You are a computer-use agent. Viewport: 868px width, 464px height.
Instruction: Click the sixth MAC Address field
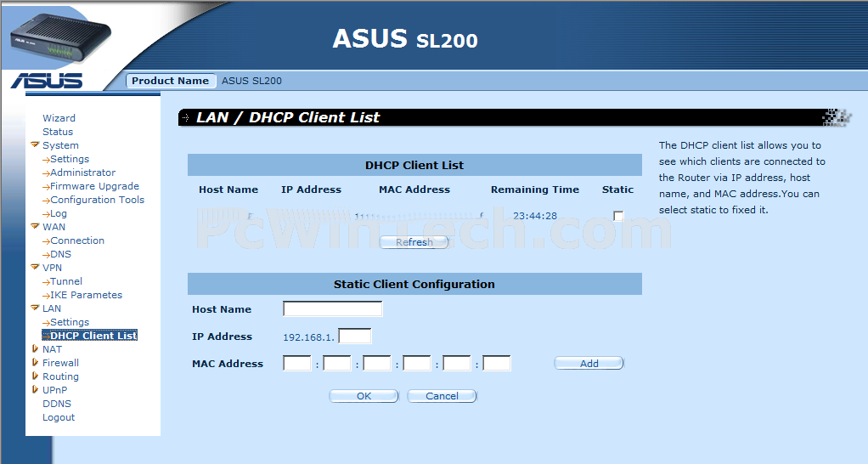pos(497,363)
